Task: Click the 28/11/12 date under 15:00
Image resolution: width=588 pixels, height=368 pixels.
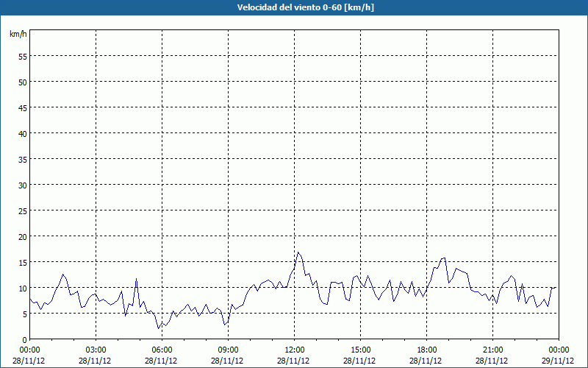Action: 359,361
